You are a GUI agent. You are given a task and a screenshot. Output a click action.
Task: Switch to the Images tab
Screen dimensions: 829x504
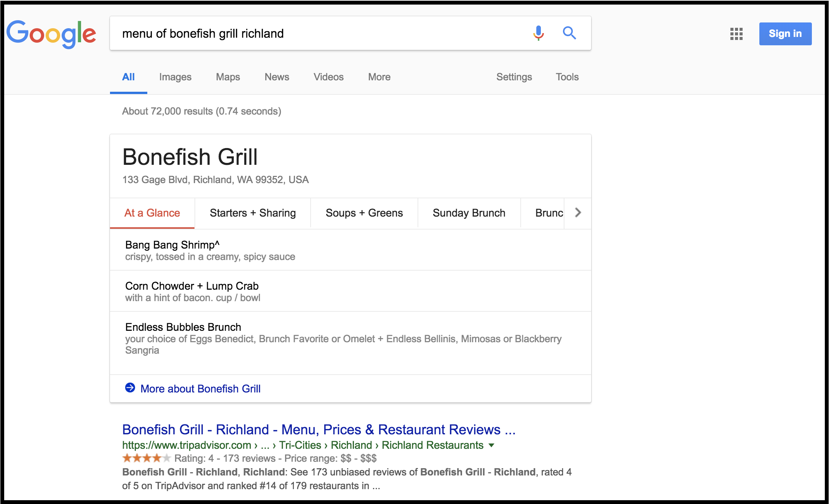[175, 77]
